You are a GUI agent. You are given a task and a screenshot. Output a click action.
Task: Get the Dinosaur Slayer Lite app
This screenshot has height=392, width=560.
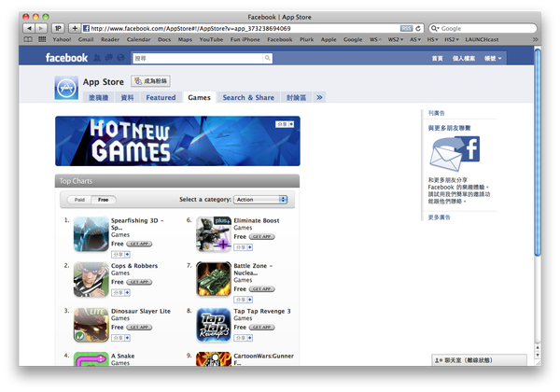point(139,328)
